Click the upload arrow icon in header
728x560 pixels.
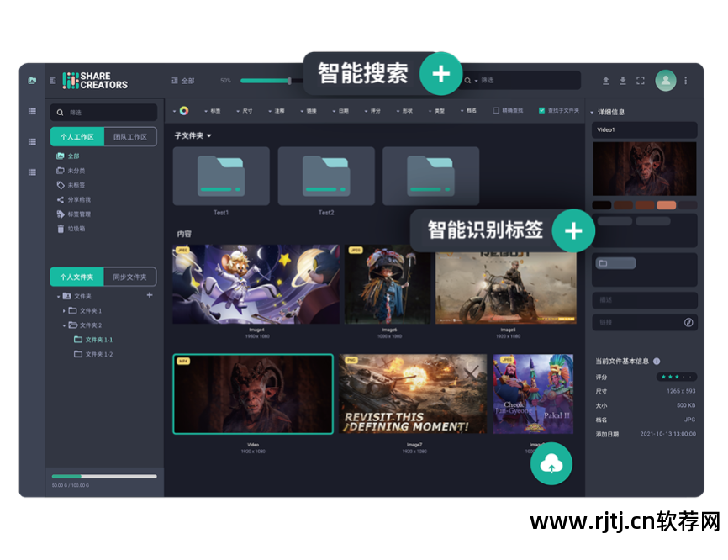point(606,81)
